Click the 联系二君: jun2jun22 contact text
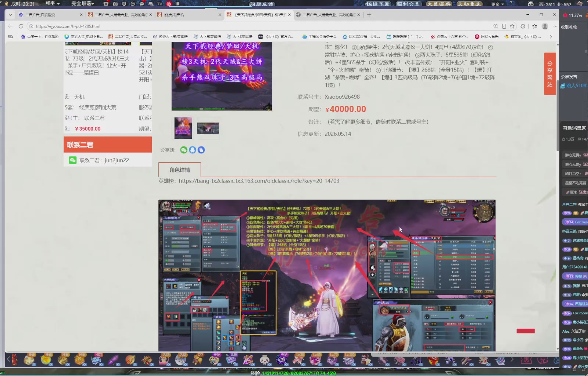Screen dimensions: 588x376 click(x=104, y=160)
